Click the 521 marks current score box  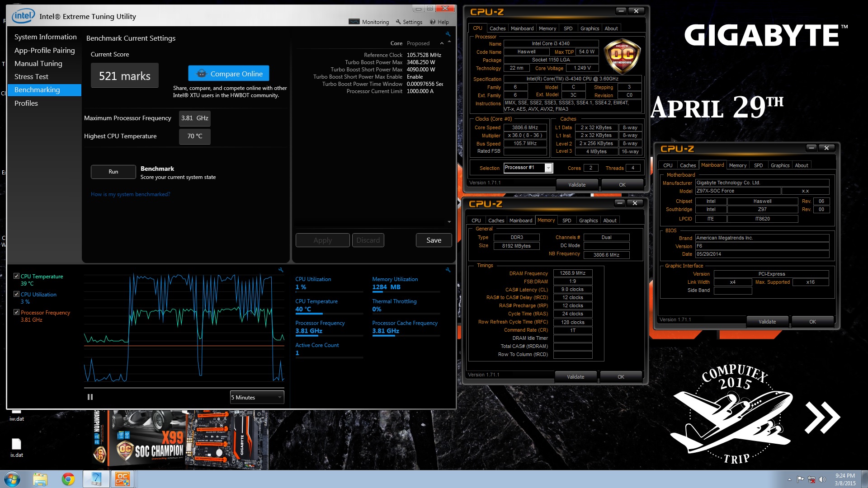125,75
